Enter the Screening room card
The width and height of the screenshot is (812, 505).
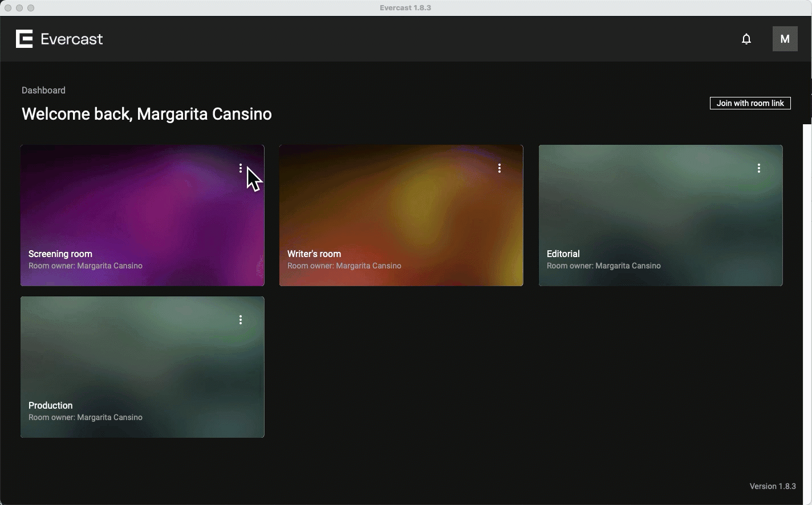click(143, 215)
